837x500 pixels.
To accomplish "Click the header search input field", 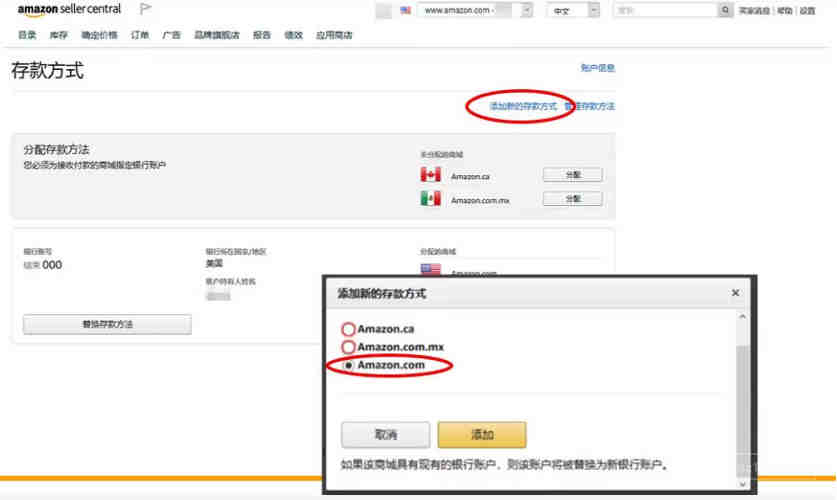I will click(666, 10).
